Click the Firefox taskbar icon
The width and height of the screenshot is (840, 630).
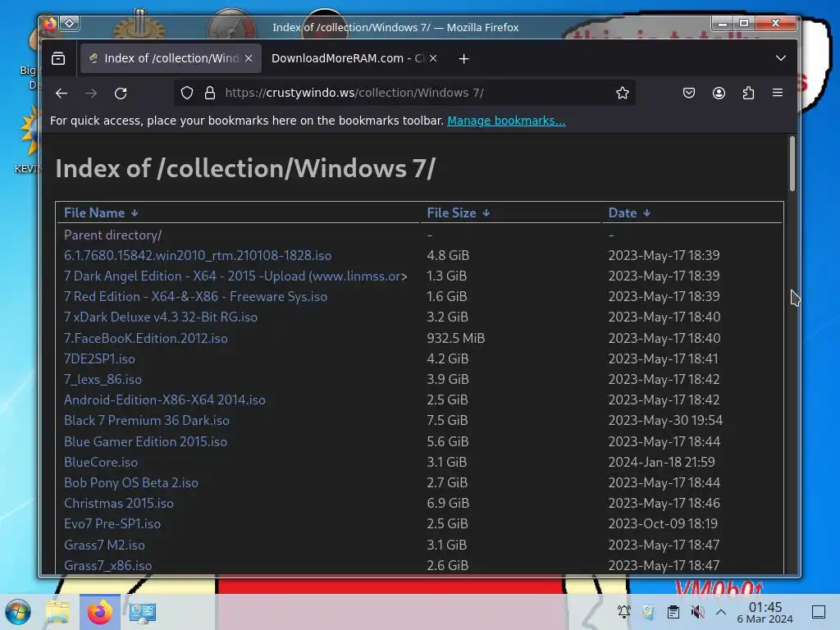99,612
